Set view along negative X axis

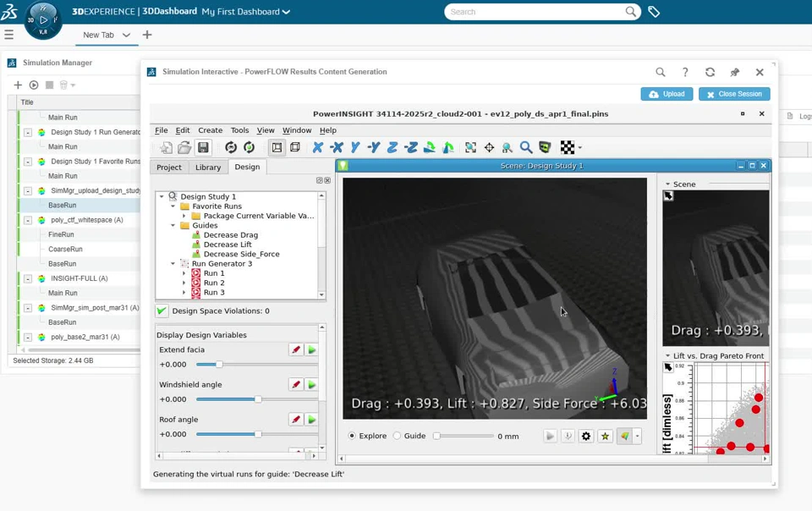click(x=337, y=147)
